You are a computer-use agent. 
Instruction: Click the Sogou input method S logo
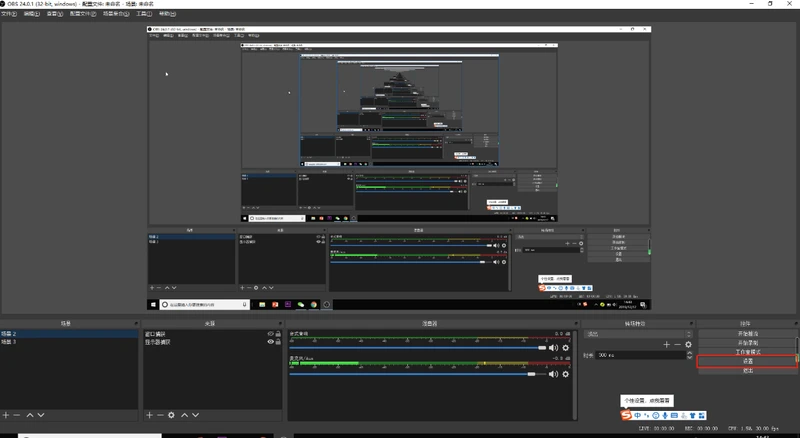(626, 415)
